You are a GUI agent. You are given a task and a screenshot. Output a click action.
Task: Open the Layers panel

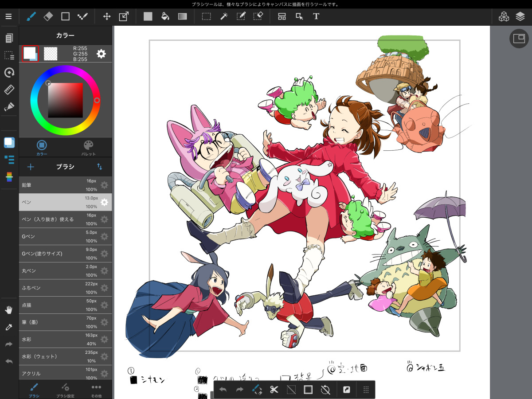[520, 17]
